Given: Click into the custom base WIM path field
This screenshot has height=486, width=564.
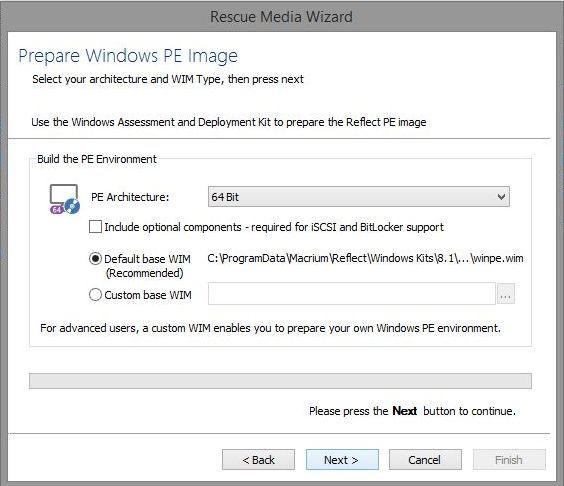Looking at the screenshot, I should coord(352,294).
